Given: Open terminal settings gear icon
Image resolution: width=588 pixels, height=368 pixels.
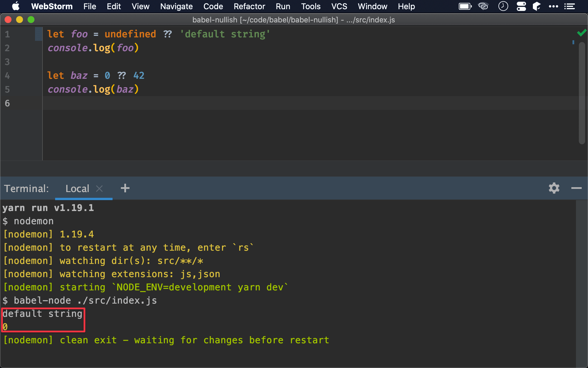Looking at the screenshot, I should [554, 188].
